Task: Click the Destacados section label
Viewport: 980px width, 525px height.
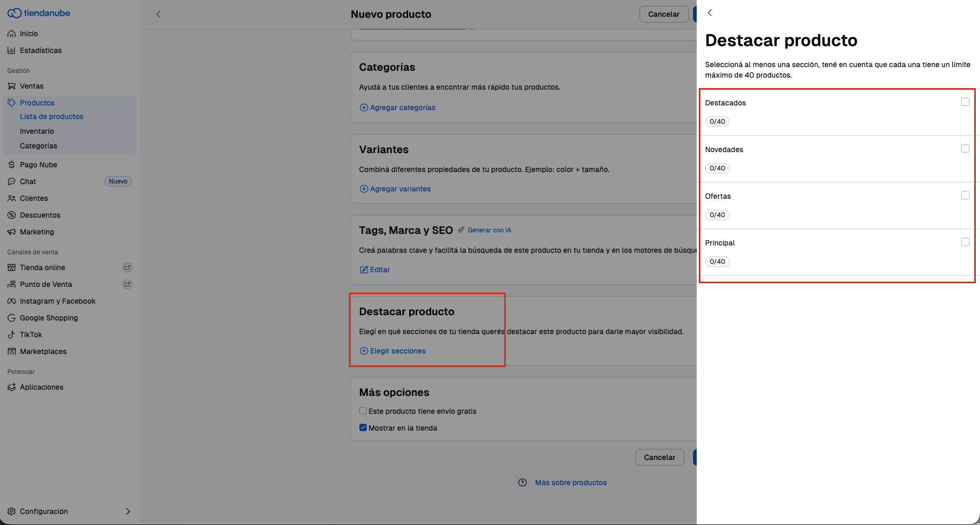Action: 725,103
